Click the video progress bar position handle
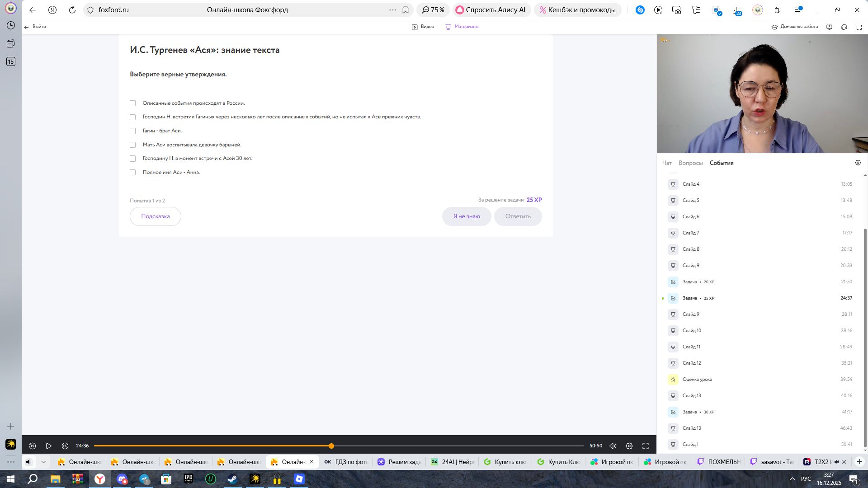The width and height of the screenshot is (868, 488). pyautogui.click(x=331, y=446)
